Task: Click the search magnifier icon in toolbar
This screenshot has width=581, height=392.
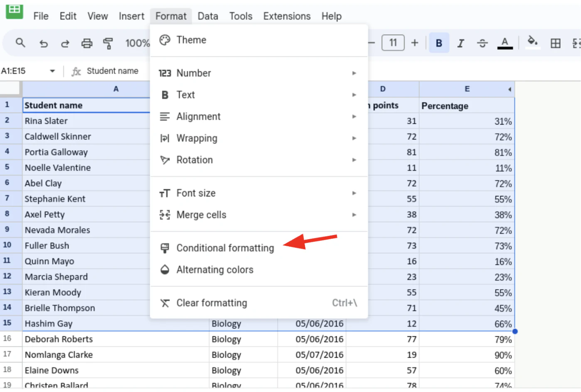Action: coord(20,43)
